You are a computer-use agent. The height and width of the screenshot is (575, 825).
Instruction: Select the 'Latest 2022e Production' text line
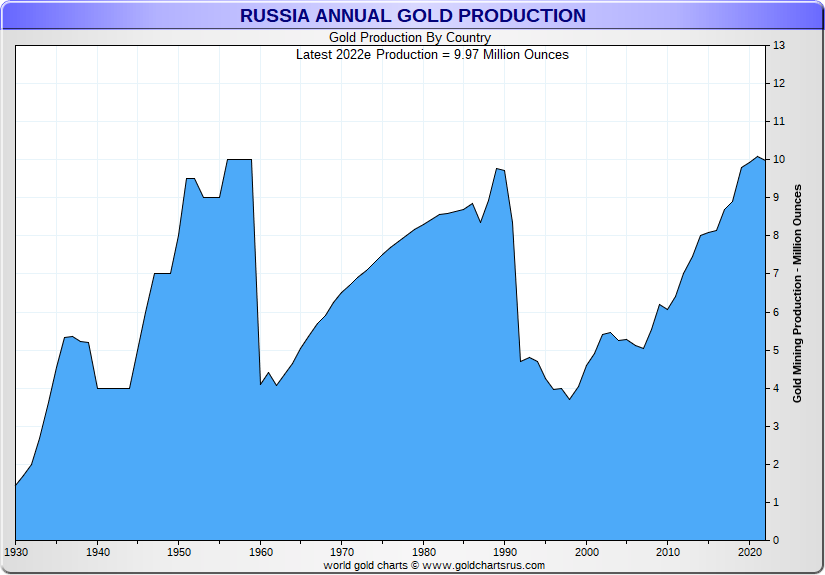(432, 54)
